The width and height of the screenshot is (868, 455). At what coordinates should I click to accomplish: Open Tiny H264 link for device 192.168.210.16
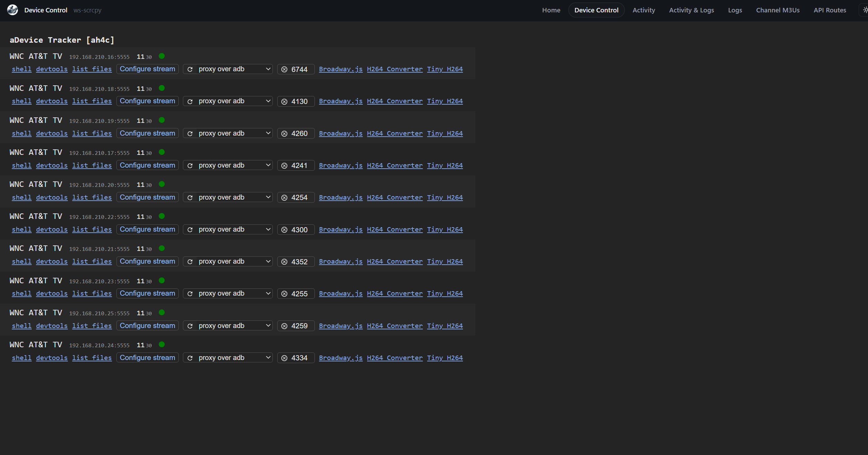click(x=445, y=69)
